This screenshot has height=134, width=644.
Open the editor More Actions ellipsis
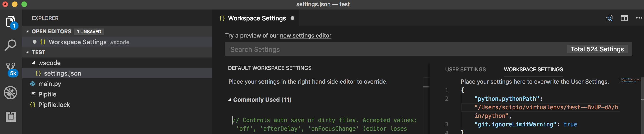coord(639,18)
